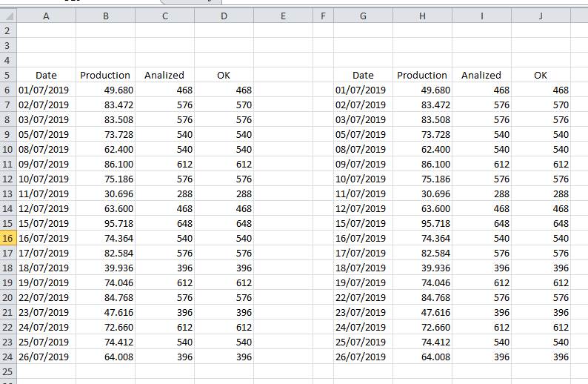This screenshot has height=384, width=588.
Task: Select cell B12 with 75.186
Action: tap(105, 179)
